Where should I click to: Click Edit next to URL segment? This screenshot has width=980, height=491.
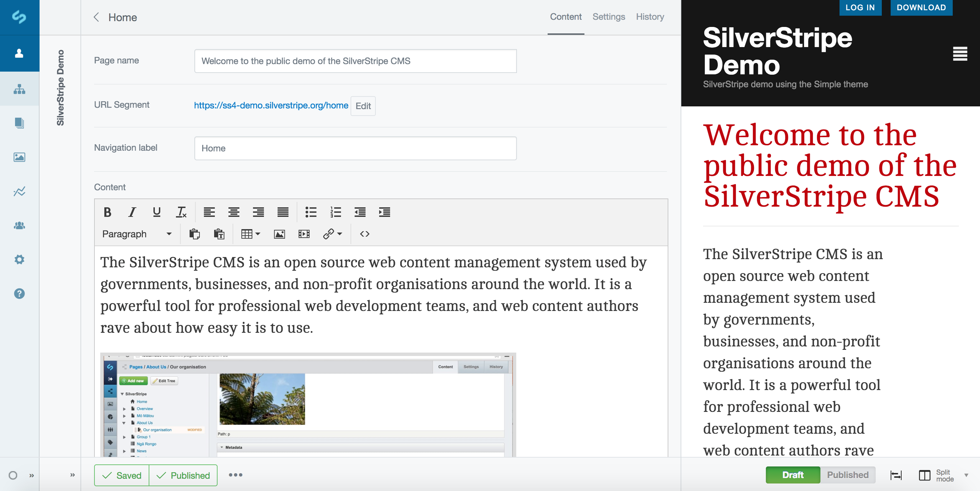click(362, 106)
